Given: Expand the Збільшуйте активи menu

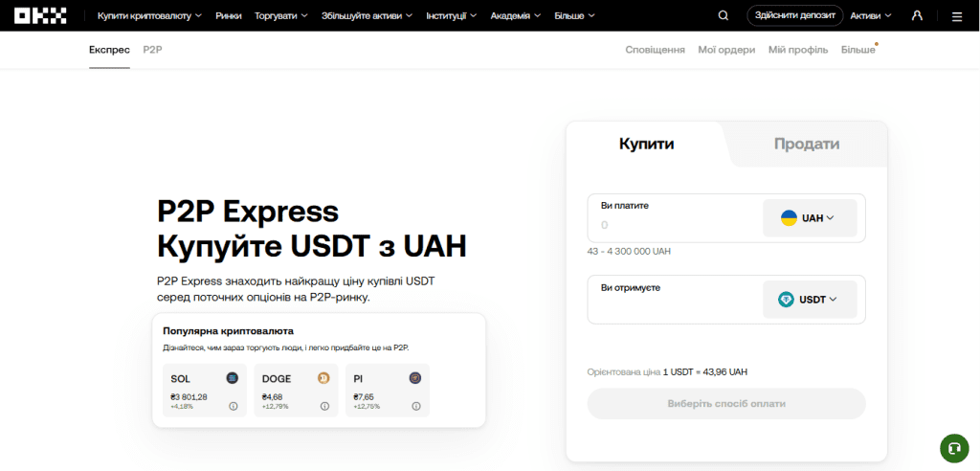Looking at the screenshot, I should (367, 15).
